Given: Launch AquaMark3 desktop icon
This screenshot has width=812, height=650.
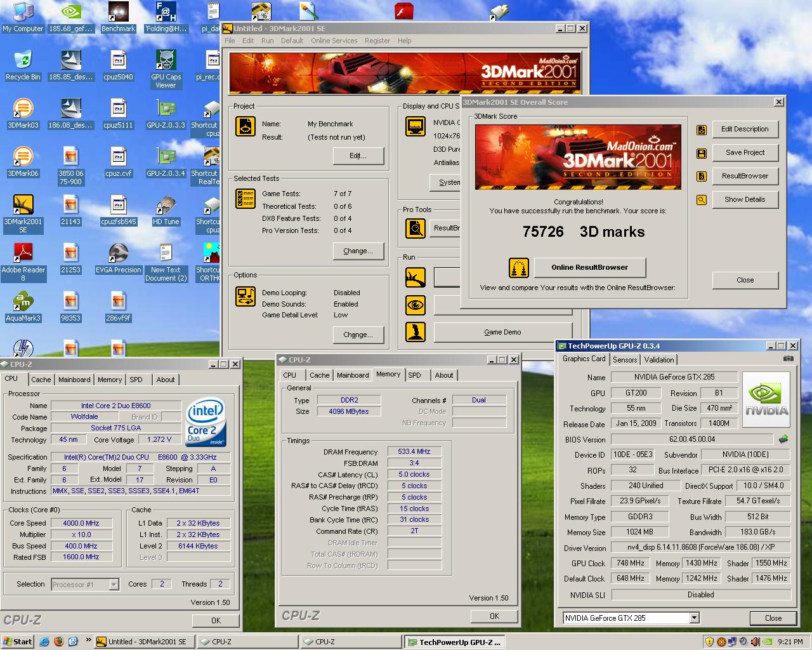Looking at the screenshot, I should (23, 307).
